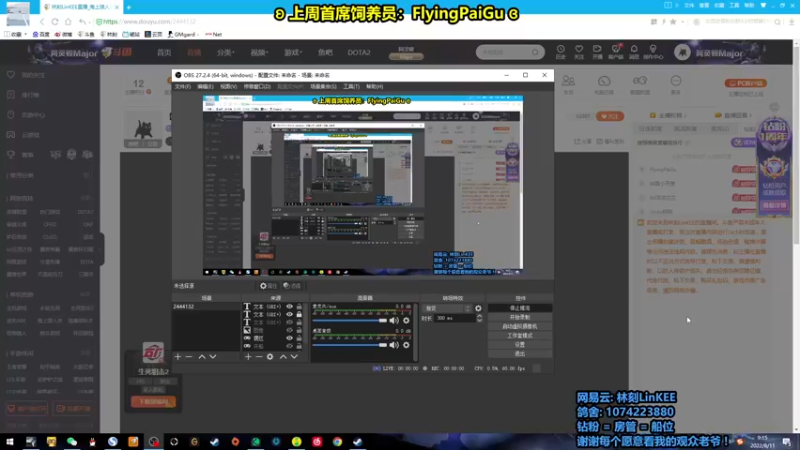800x450 pixels.
Task: Select scene 2444132 in the scenes list
Action: pyautogui.click(x=206, y=307)
